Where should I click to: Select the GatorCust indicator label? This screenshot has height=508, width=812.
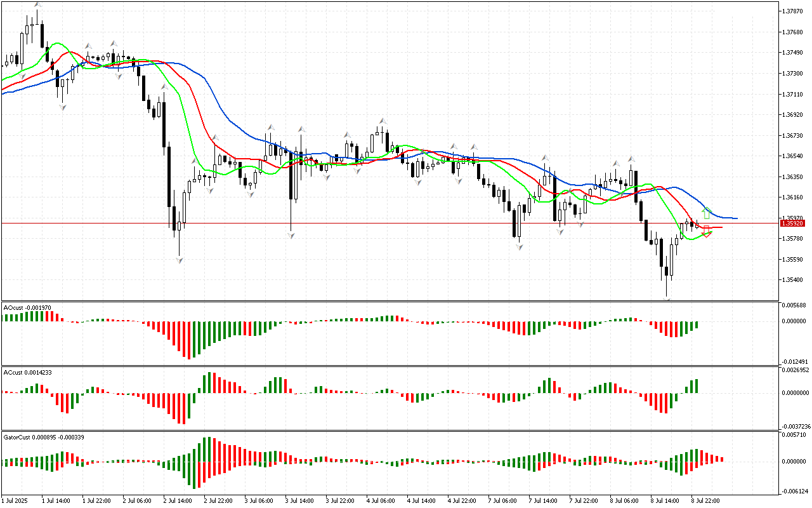(x=42, y=438)
